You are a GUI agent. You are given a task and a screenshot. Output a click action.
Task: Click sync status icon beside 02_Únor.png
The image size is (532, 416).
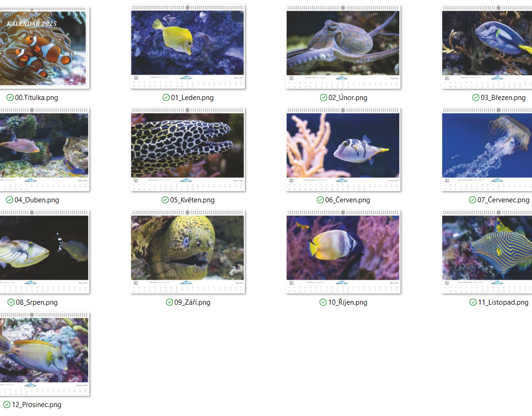click(x=323, y=98)
